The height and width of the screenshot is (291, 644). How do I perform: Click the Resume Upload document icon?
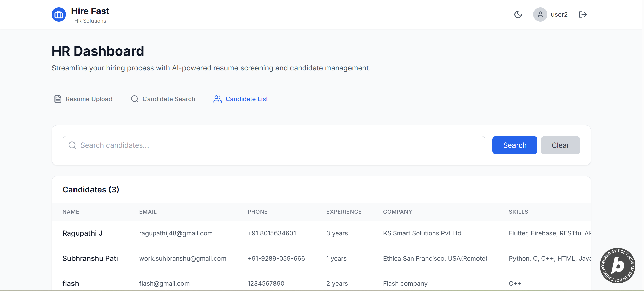pos(58,99)
